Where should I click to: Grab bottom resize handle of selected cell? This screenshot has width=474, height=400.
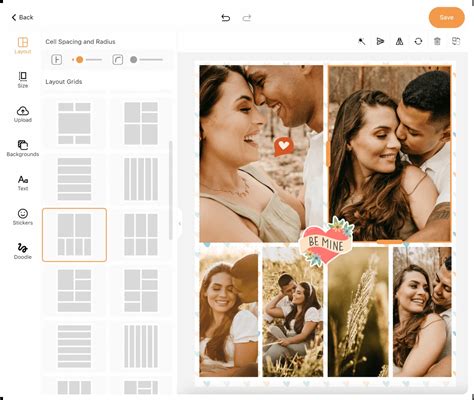point(390,242)
